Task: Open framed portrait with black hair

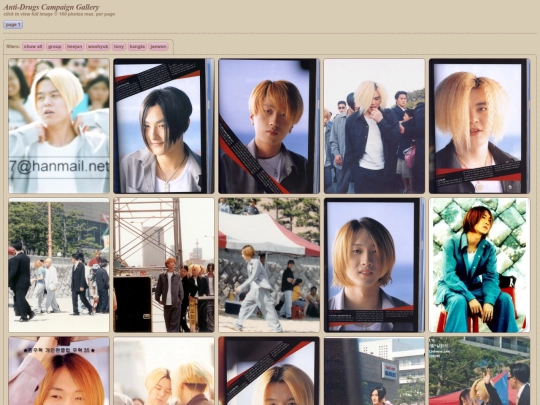Action: point(164,126)
